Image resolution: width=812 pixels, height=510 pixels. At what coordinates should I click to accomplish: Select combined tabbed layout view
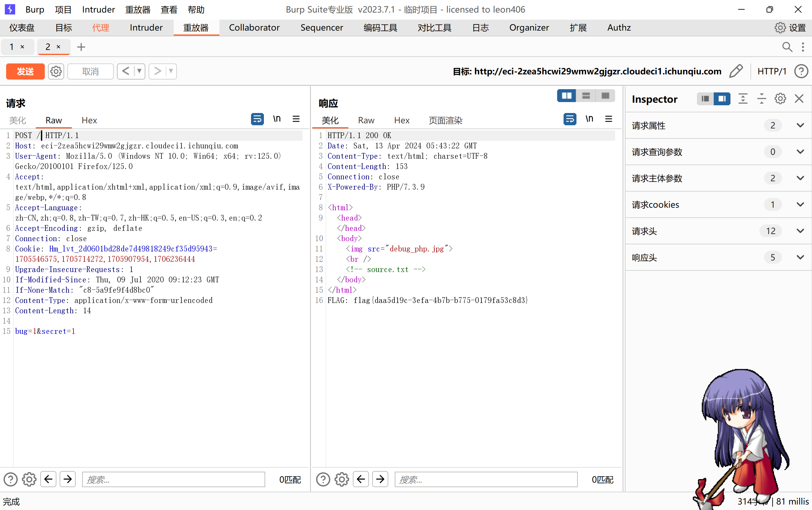[x=605, y=96]
